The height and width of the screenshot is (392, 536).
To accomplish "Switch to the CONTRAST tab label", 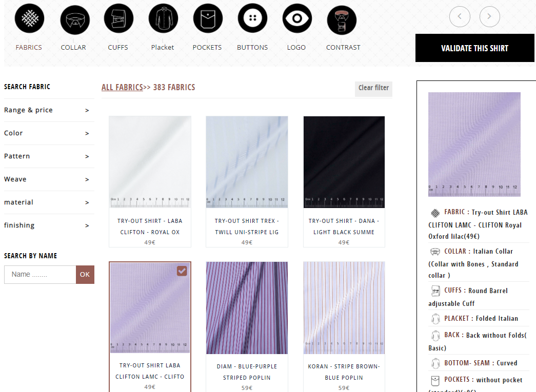I will 343,48.
